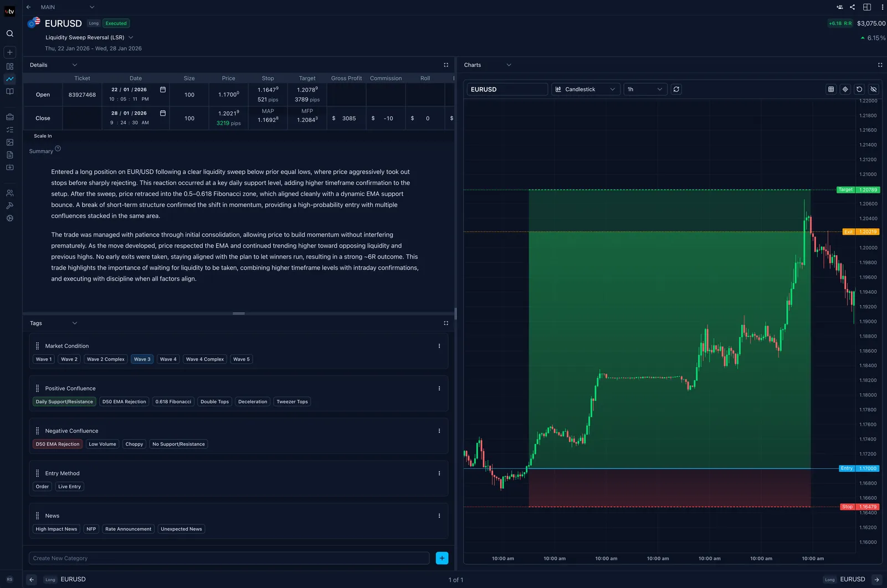
Task: Open the users icon in the sidebar
Action: click(10, 193)
